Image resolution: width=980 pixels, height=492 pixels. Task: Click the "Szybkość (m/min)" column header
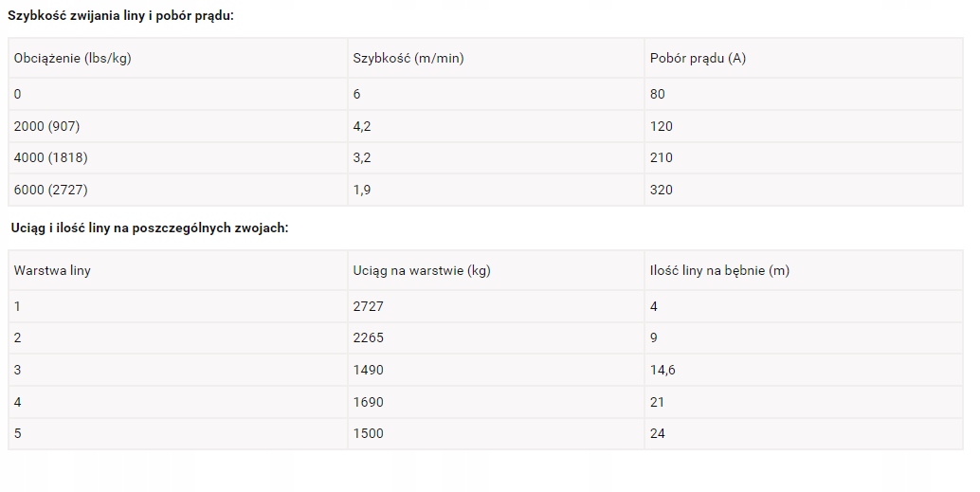coord(408,58)
